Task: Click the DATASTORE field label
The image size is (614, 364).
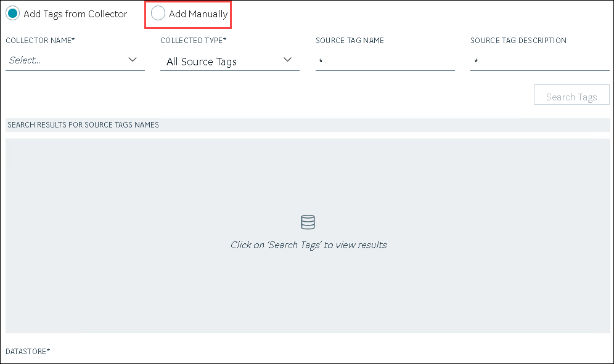Action: click(28, 352)
